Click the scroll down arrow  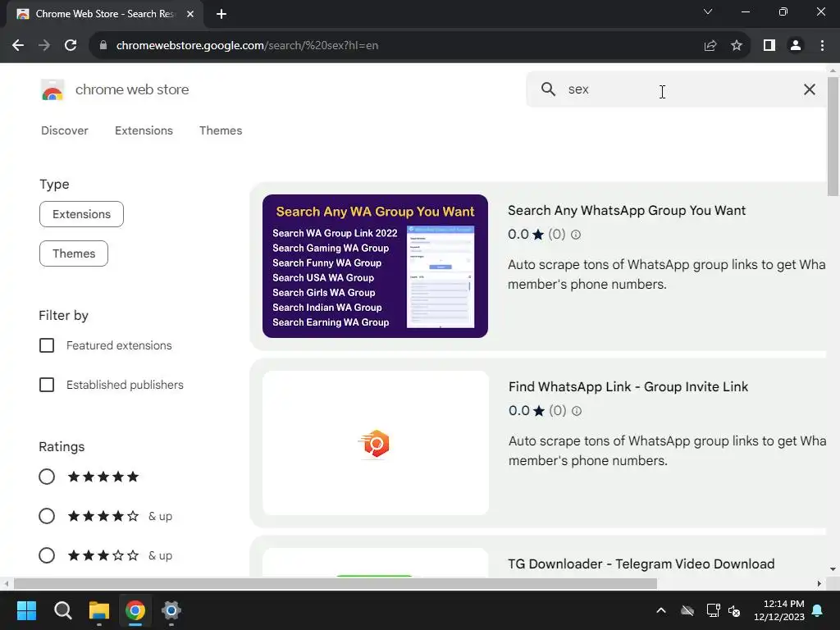(x=833, y=569)
